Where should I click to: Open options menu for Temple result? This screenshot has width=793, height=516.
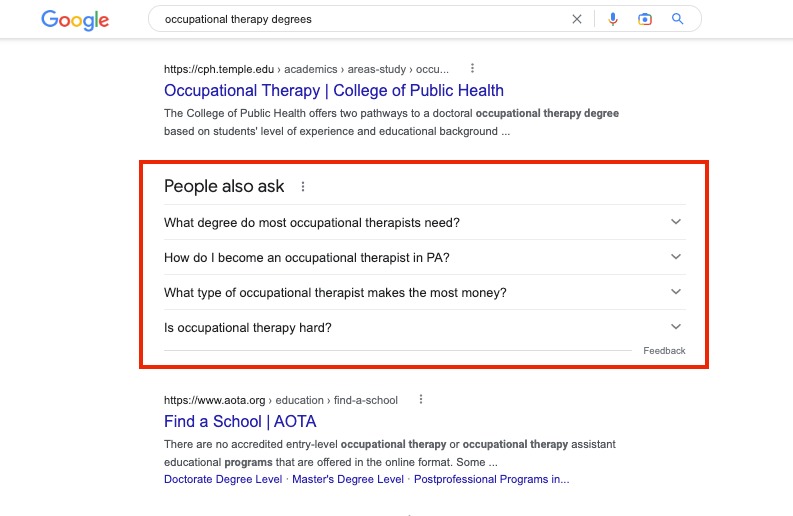point(473,69)
